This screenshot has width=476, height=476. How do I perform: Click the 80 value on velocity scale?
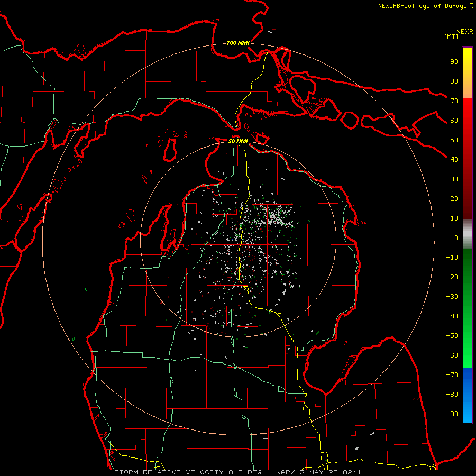454,81
